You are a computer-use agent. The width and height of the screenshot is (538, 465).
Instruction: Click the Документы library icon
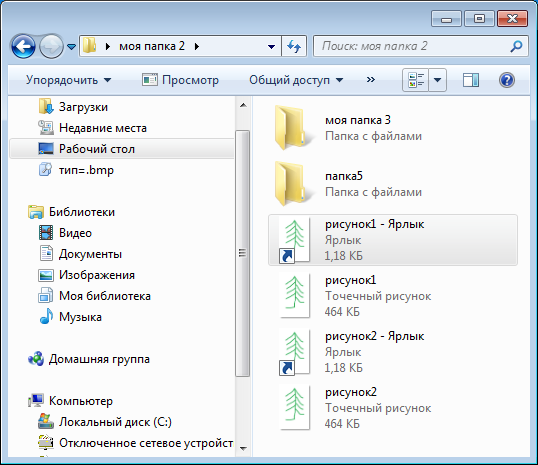(x=46, y=254)
